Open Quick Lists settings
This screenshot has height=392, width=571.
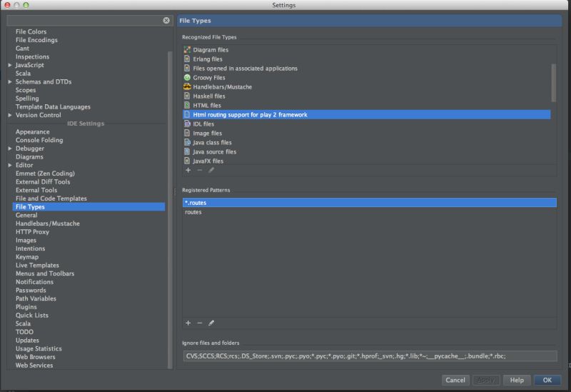coord(31,315)
